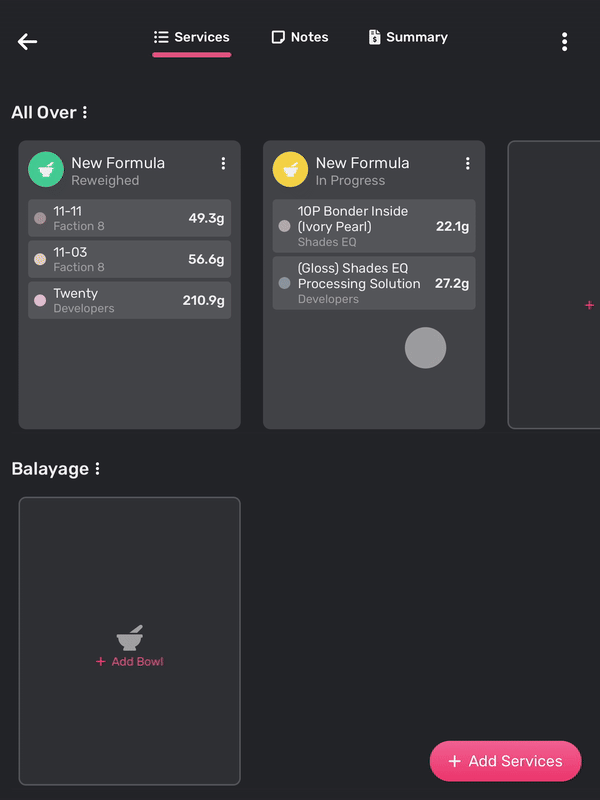Select the 11-03 Faction 8 ingredient row
The image size is (600, 800).
[129, 259]
